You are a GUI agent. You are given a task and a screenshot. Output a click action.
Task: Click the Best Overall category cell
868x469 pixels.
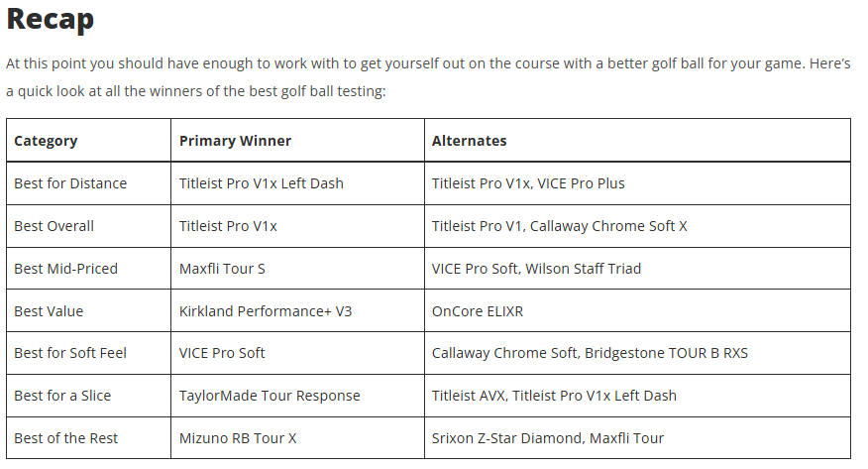click(88, 226)
